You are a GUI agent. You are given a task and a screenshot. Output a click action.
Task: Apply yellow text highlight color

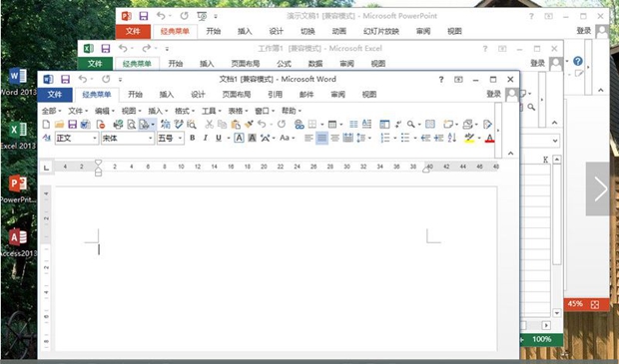(469, 138)
